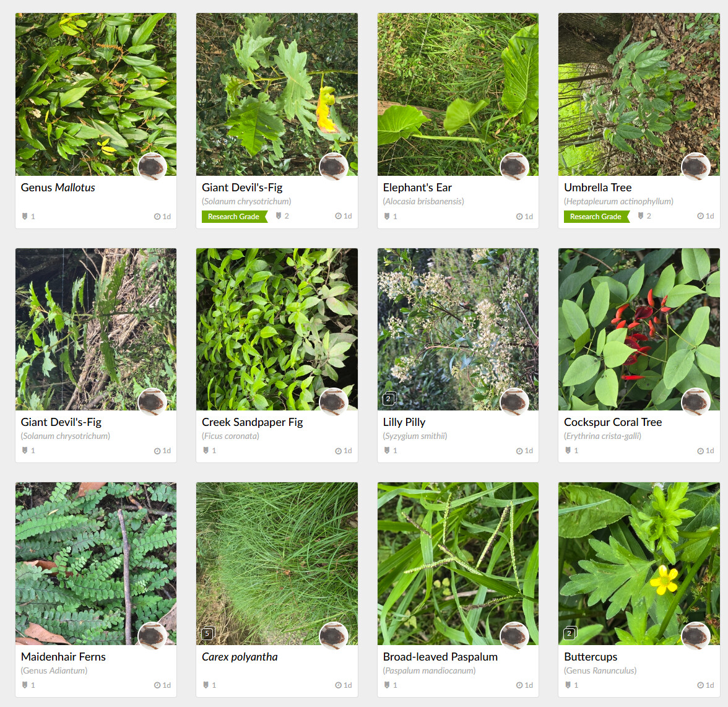Click Research Grade badge on Giant Devil's-Fig
The width and height of the screenshot is (728, 707).
[235, 217]
